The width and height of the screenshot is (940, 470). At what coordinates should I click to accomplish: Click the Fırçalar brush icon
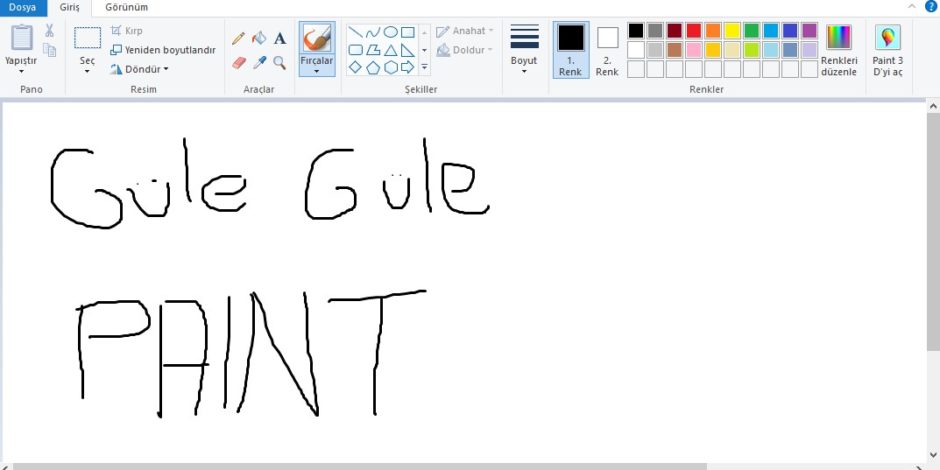click(317, 38)
